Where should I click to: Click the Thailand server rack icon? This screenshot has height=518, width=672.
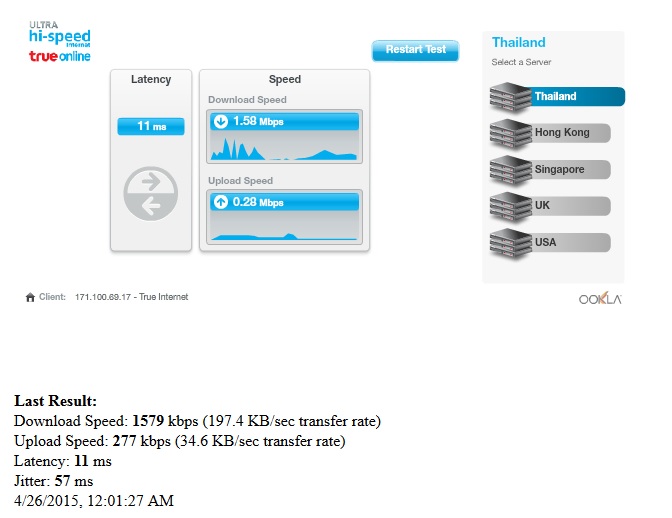pyautogui.click(x=510, y=97)
